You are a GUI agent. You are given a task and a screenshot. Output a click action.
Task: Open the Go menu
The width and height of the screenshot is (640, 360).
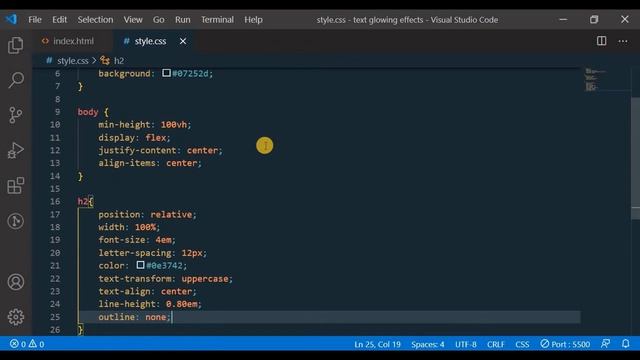[x=158, y=20]
